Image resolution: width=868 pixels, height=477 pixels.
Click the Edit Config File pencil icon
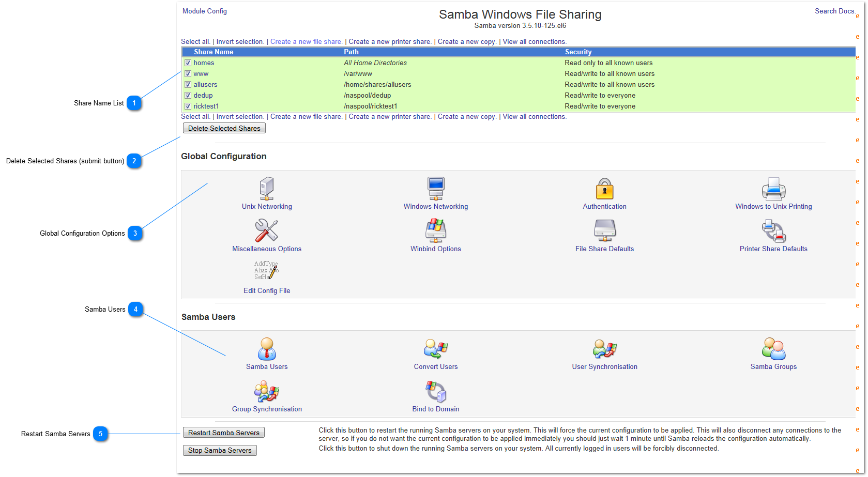(x=267, y=271)
